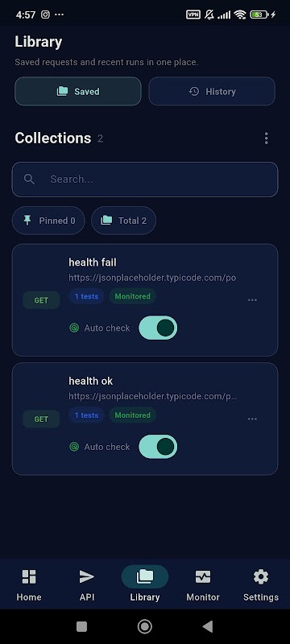Open the Settings gear icon
Screen dimensions: 290x644
261,576
